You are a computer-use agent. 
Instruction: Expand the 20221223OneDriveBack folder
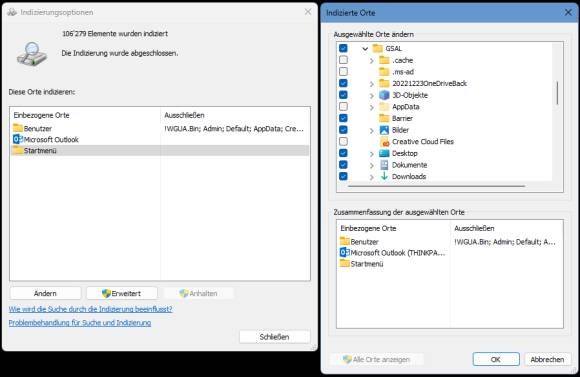tap(371, 84)
